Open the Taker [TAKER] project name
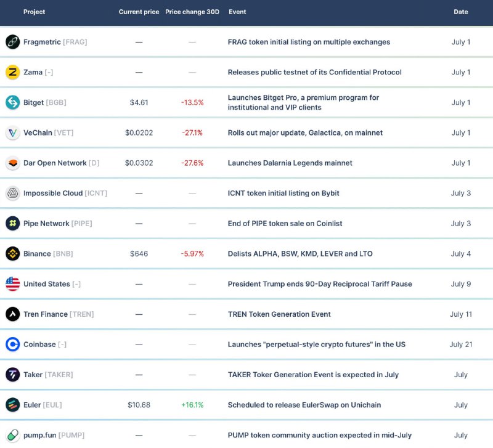493x448 pixels. (x=48, y=375)
